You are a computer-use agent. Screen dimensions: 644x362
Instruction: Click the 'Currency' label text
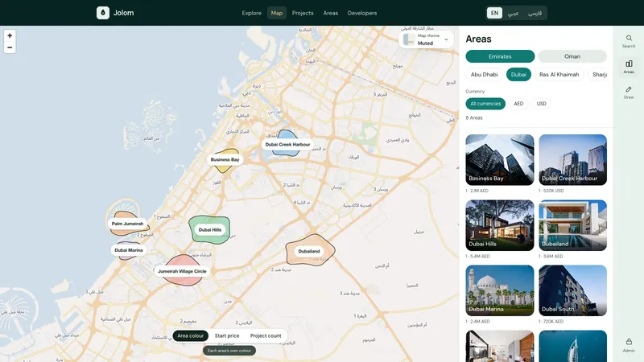[x=475, y=92]
